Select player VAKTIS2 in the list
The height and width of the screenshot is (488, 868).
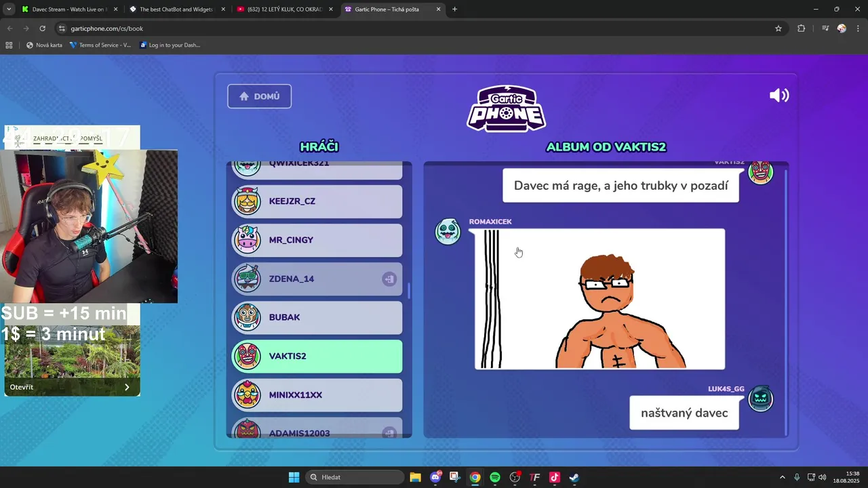(x=317, y=356)
